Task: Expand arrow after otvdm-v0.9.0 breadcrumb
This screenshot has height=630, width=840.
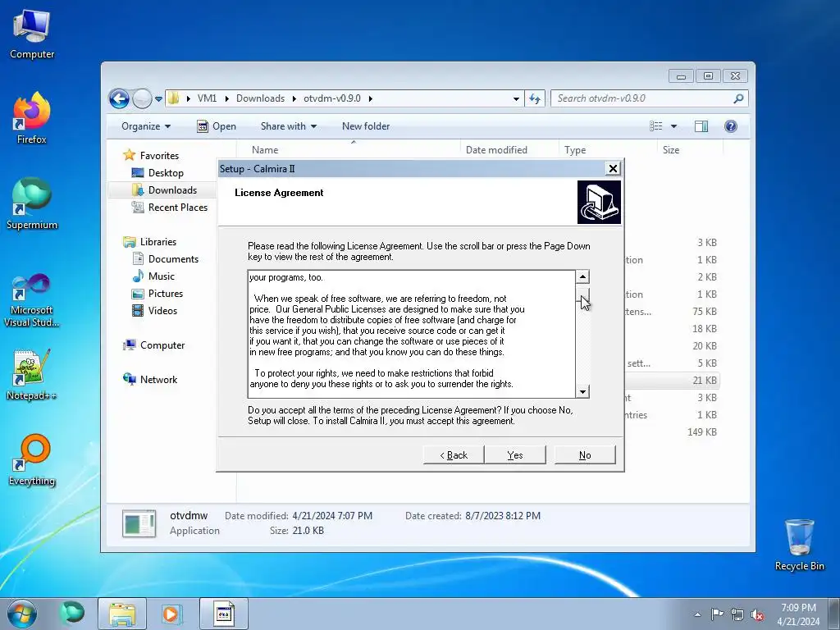Action: click(x=370, y=98)
